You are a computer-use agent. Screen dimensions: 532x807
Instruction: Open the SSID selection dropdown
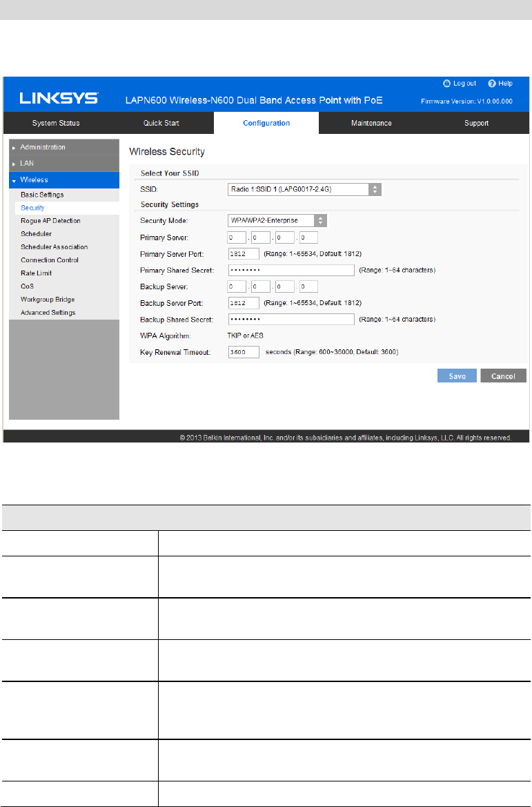click(304, 189)
